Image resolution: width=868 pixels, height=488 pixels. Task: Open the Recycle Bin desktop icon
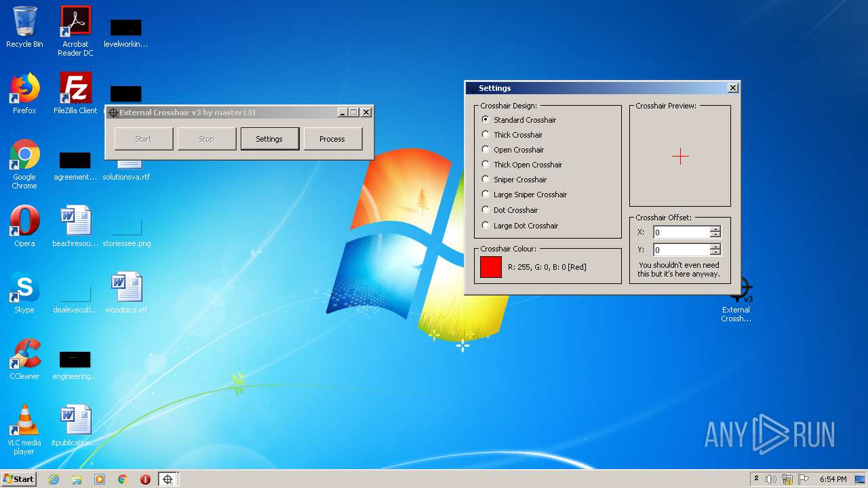click(24, 27)
